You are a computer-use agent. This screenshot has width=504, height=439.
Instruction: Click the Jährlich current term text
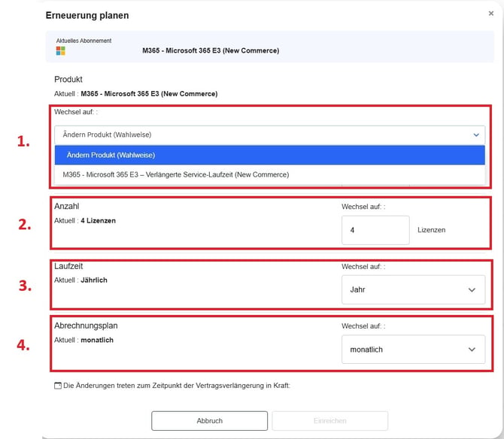pos(94,280)
